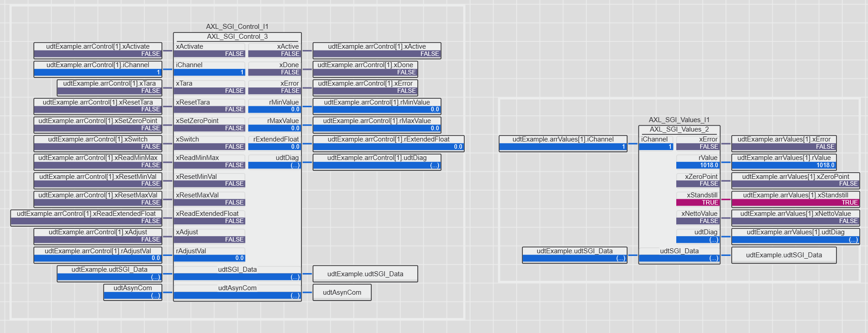Select output variable udtExample.arrControl[1].rMinValue

[x=377, y=106]
